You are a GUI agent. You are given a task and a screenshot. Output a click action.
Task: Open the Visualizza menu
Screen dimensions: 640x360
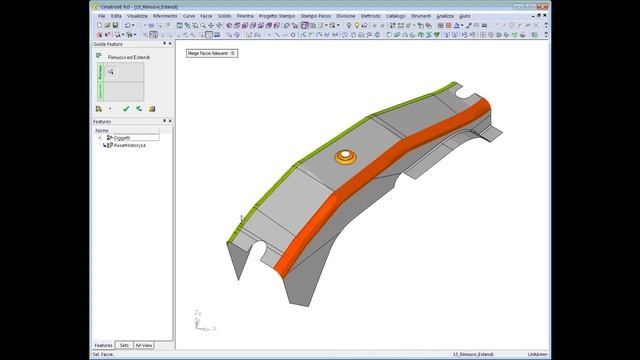[x=137, y=16]
